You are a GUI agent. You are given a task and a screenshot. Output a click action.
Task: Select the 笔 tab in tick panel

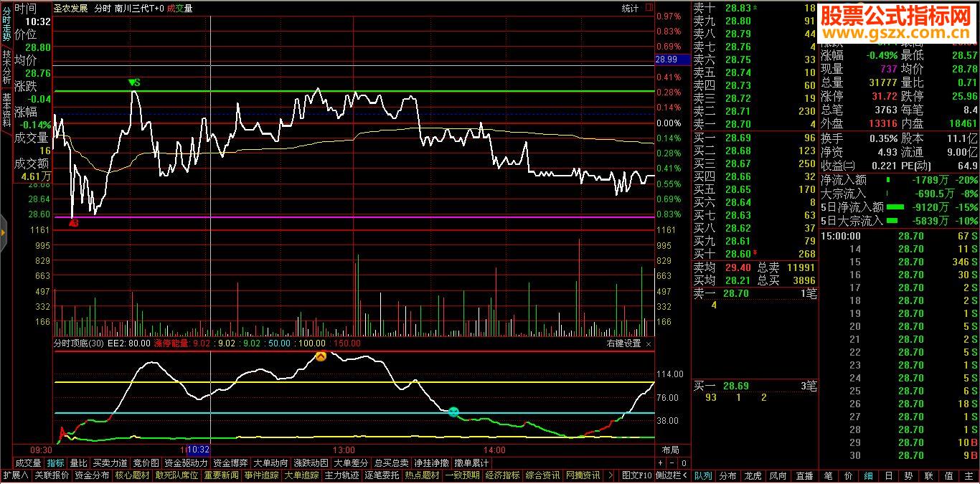pyautogui.click(x=828, y=475)
